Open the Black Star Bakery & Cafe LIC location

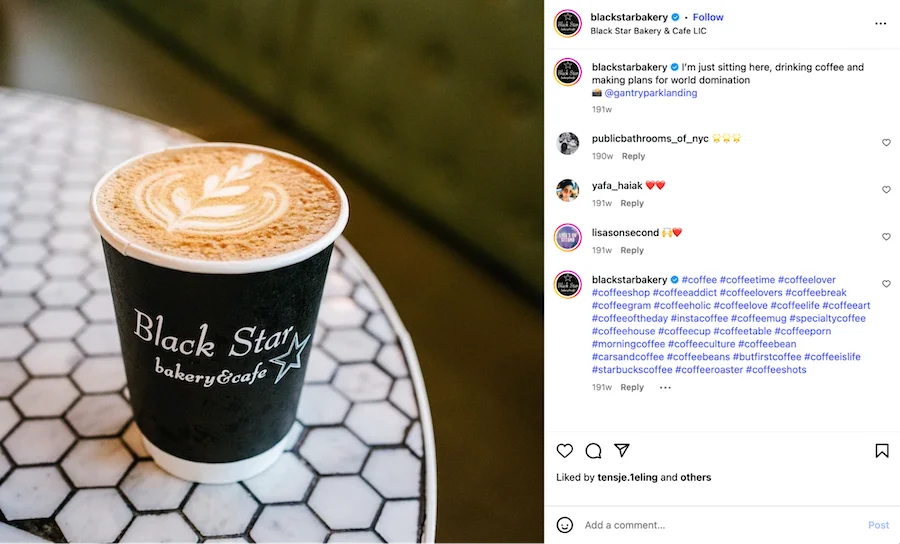[648, 31]
